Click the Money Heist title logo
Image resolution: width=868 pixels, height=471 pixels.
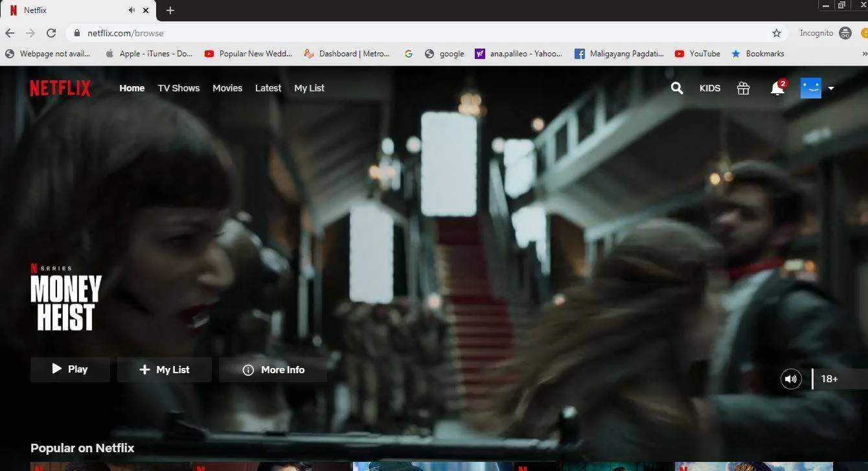pyautogui.click(x=65, y=303)
